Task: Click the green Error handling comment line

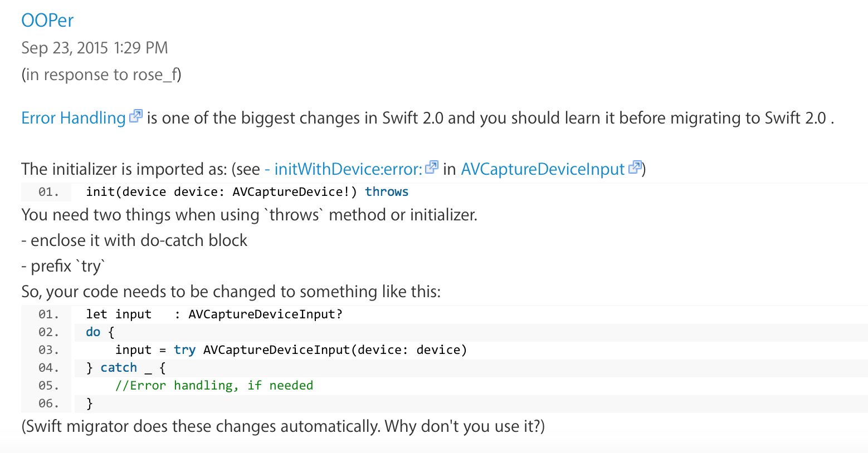Action: (214, 386)
